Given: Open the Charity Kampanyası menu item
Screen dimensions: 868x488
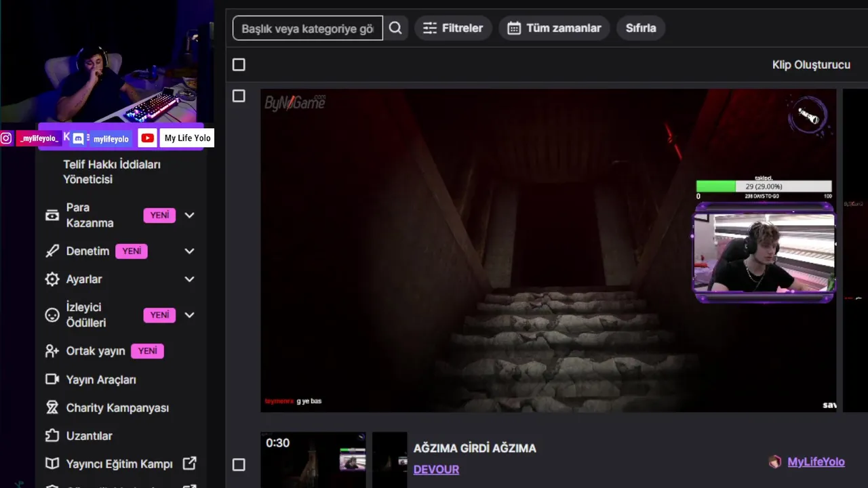Looking at the screenshot, I should (119, 407).
